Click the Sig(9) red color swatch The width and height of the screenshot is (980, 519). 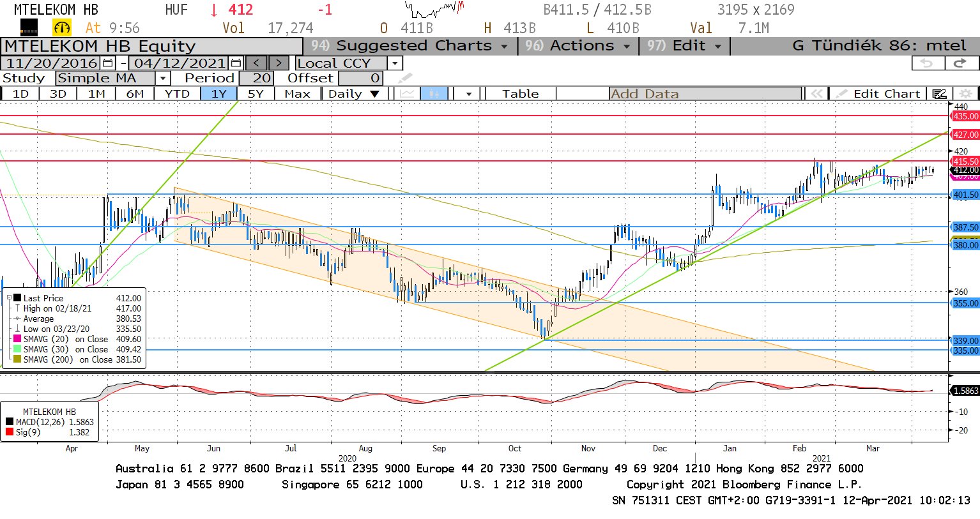click(x=10, y=432)
